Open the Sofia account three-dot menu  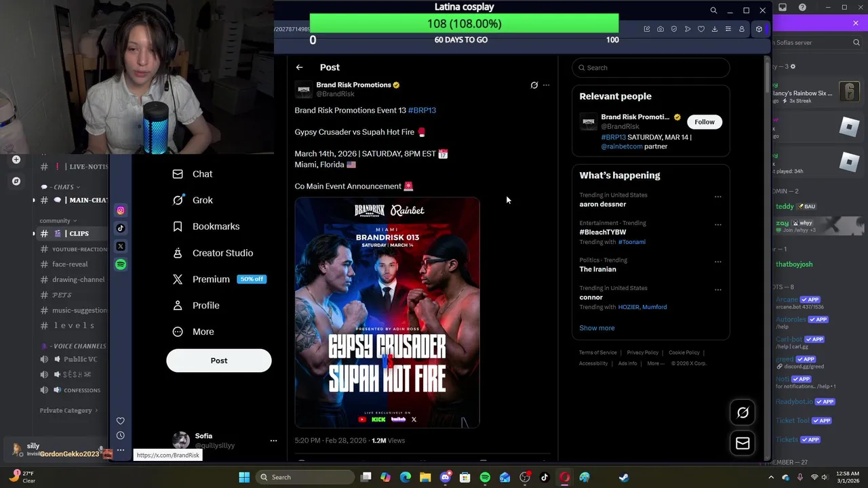[273, 441]
